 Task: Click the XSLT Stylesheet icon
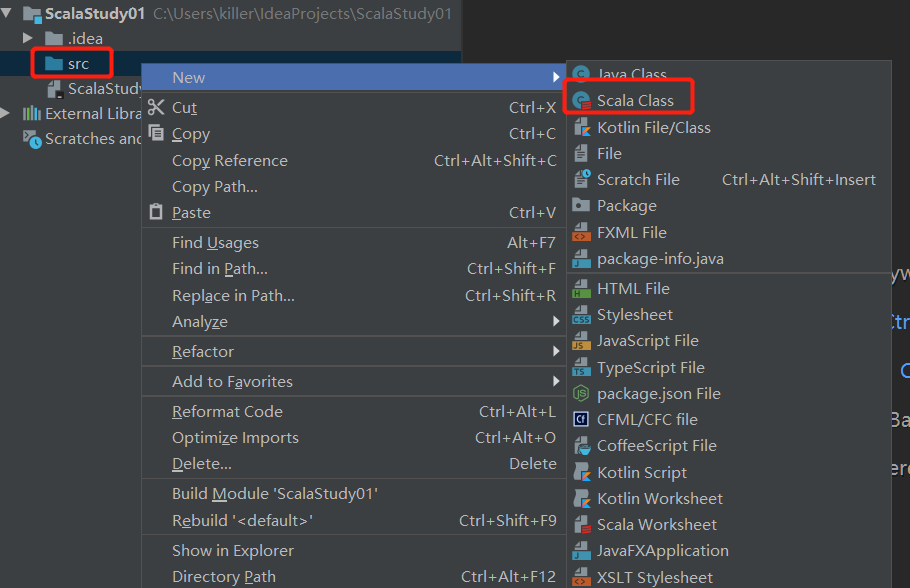point(581,577)
